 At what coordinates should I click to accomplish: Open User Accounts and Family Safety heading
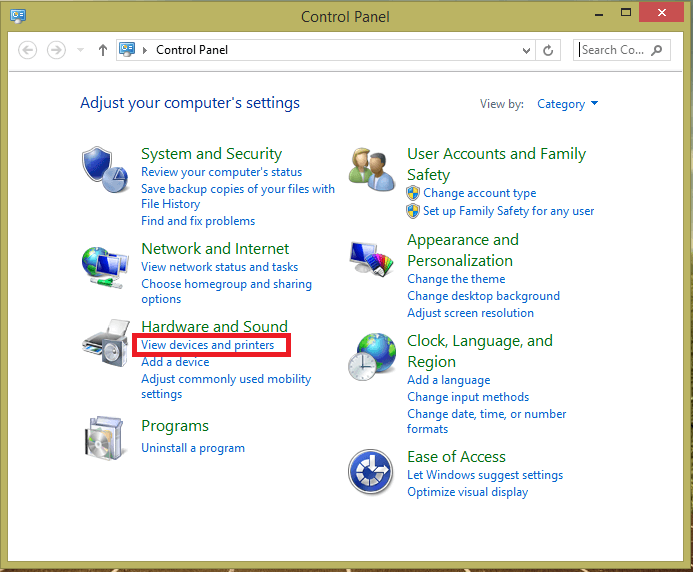(x=496, y=164)
